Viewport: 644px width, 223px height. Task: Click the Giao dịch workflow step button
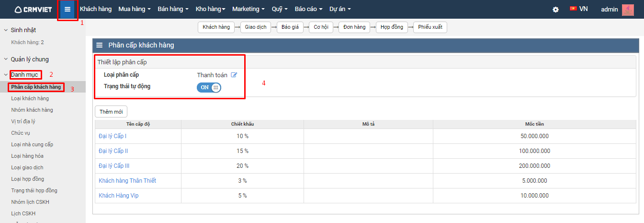click(256, 27)
